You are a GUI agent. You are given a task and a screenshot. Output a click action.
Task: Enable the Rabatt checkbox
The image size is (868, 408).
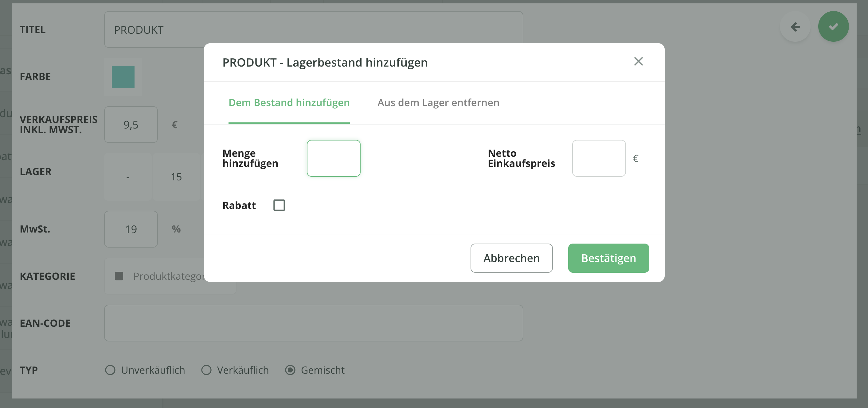[x=279, y=205]
